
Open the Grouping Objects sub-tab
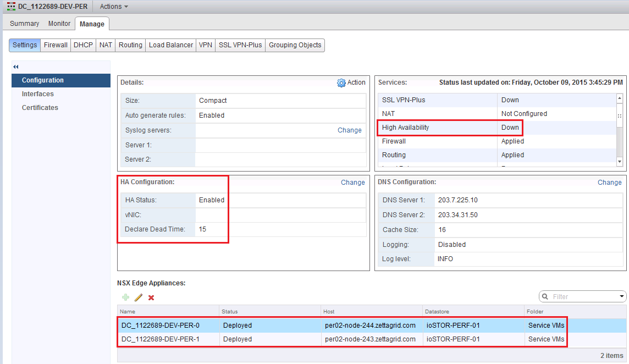tap(295, 45)
